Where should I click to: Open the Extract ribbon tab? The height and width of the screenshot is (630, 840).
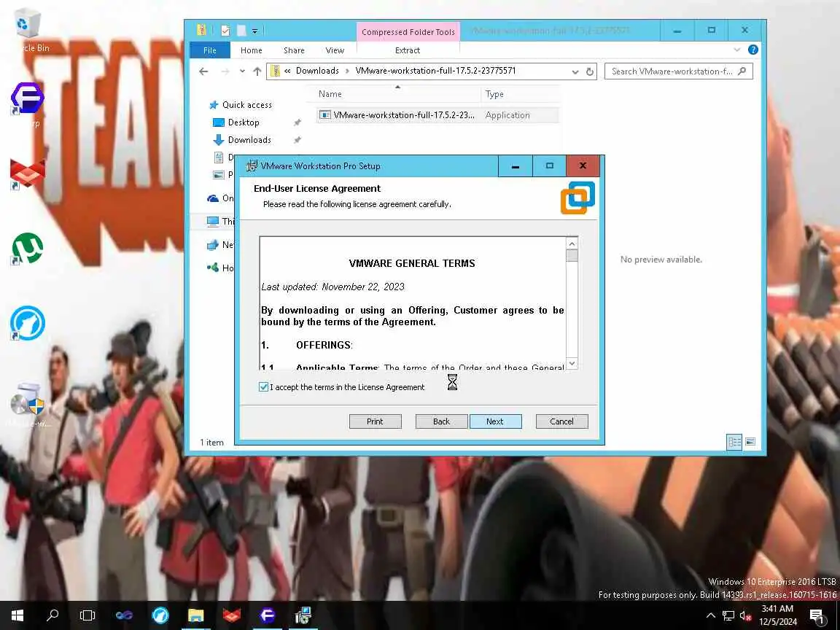tap(408, 50)
